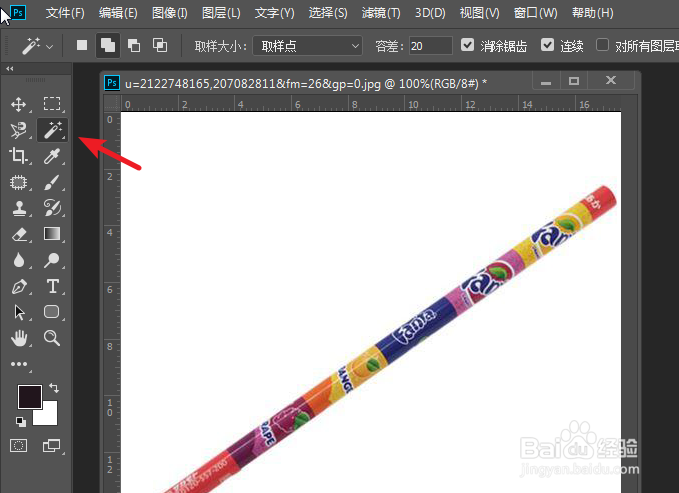
Task: Select the Zoom magnifier tool
Action: tap(52, 338)
